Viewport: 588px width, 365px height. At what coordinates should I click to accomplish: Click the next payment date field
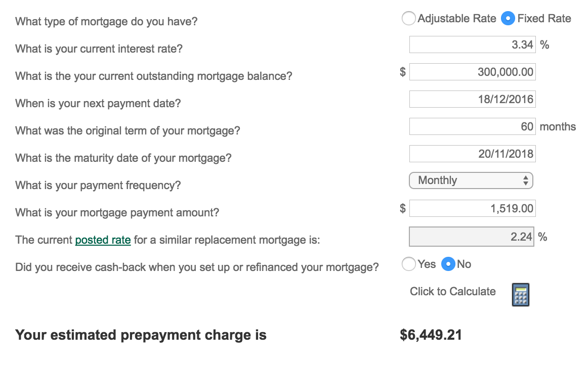point(473,99)
